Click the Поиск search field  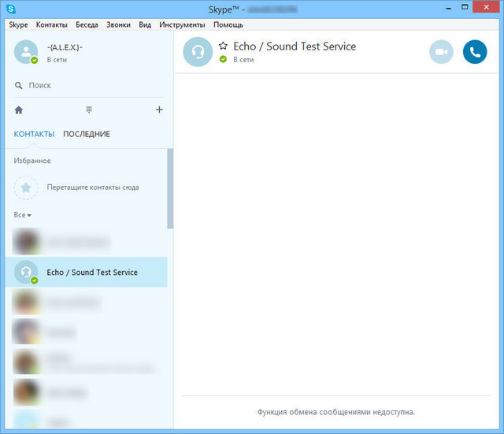(88, 86)
